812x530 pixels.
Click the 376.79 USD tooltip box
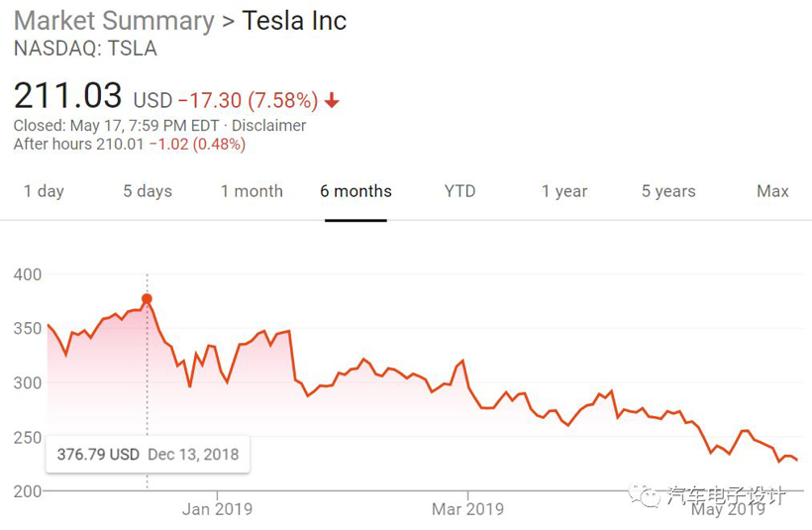click(147, 455)
